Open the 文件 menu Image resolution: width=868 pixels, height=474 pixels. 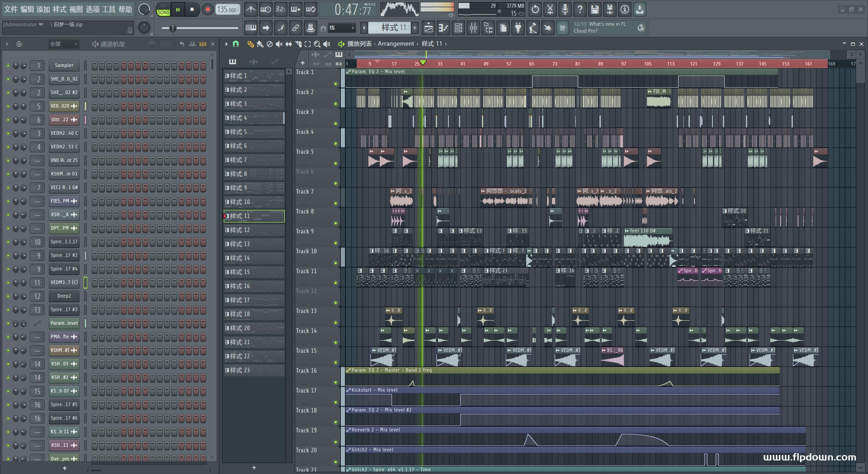(x=11, y=9)
